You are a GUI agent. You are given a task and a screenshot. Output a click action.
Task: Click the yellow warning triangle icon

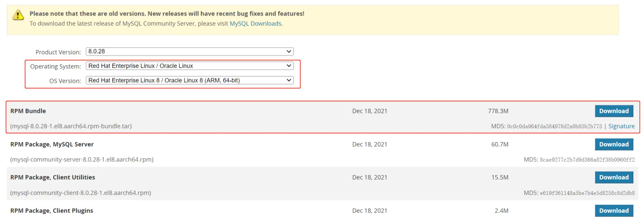click(18, 15)
